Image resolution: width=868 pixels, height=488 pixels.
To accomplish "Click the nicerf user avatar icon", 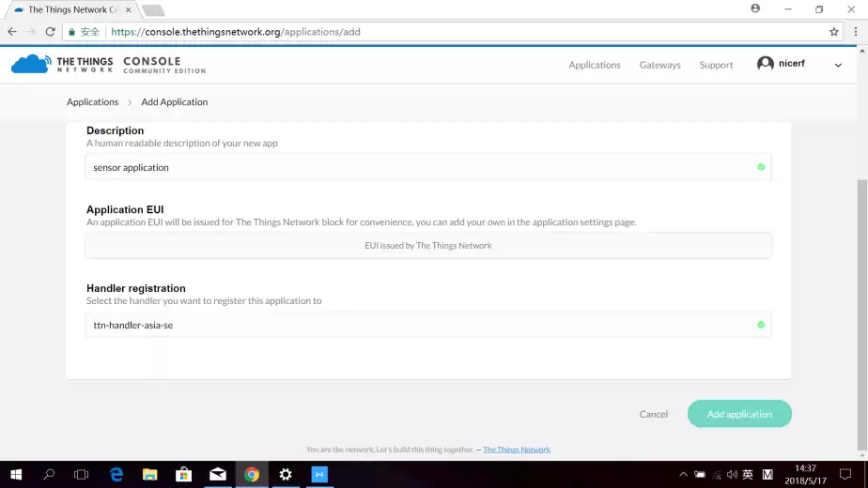I will (x=766, y=64).
